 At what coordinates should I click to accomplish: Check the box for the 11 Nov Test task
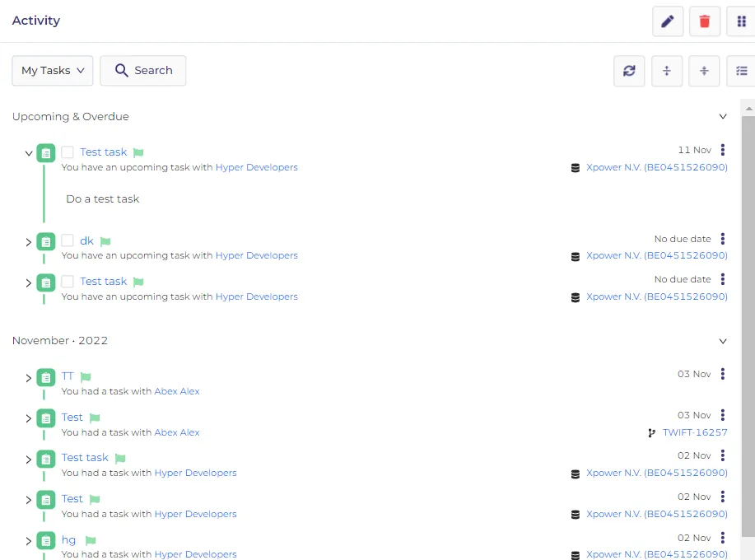[x=68, y=152]
